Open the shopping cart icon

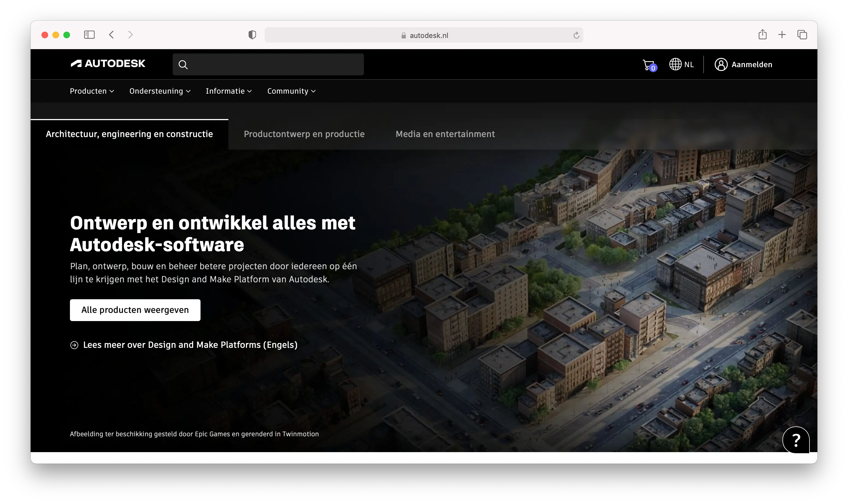pyautogui.click(x=648, y=64)
